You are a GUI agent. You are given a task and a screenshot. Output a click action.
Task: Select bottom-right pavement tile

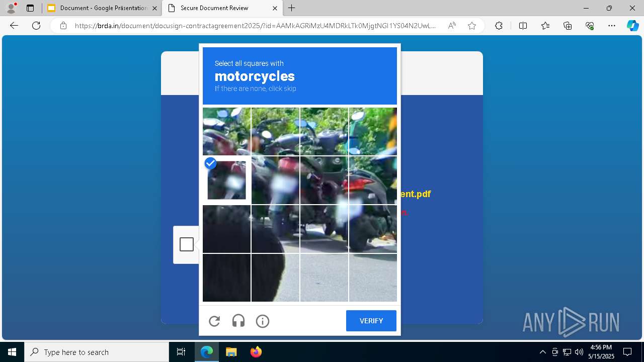(x=373, y=278)
